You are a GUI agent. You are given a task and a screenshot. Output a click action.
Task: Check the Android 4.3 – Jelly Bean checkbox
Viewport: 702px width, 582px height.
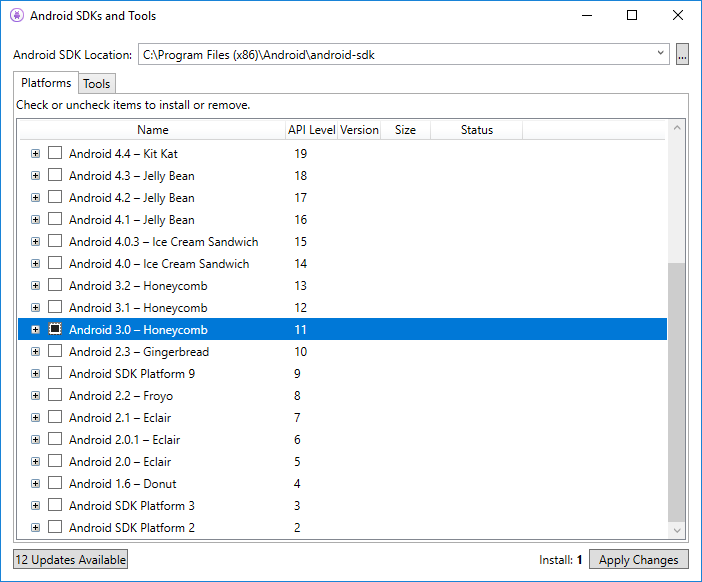pos(55,175)
